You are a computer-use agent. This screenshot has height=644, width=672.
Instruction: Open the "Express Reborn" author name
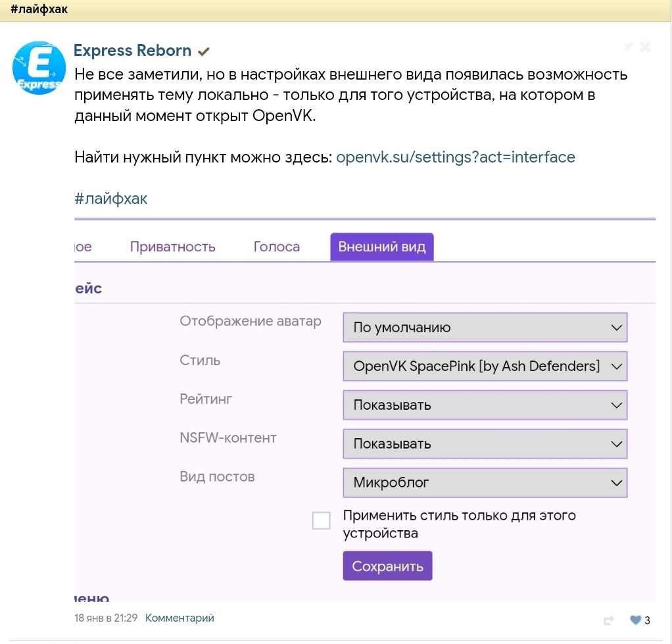click(x=132, y=51)
